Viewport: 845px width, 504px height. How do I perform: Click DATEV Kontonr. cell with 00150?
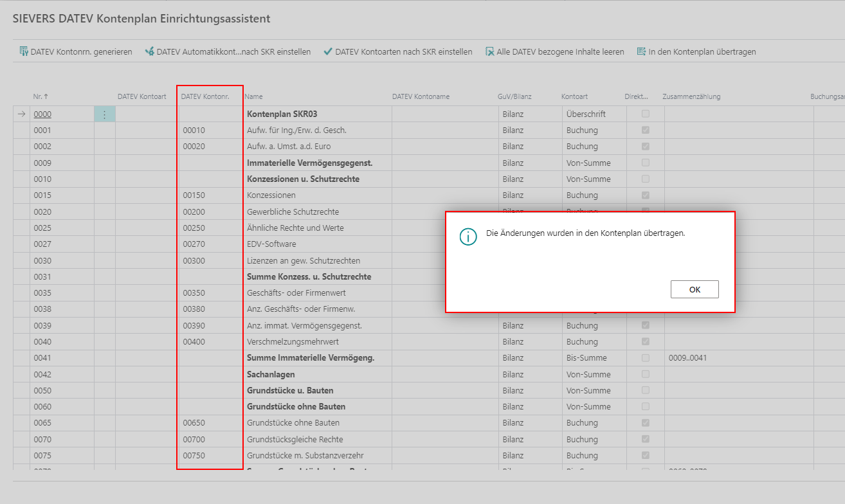click(x=194, y=195)
